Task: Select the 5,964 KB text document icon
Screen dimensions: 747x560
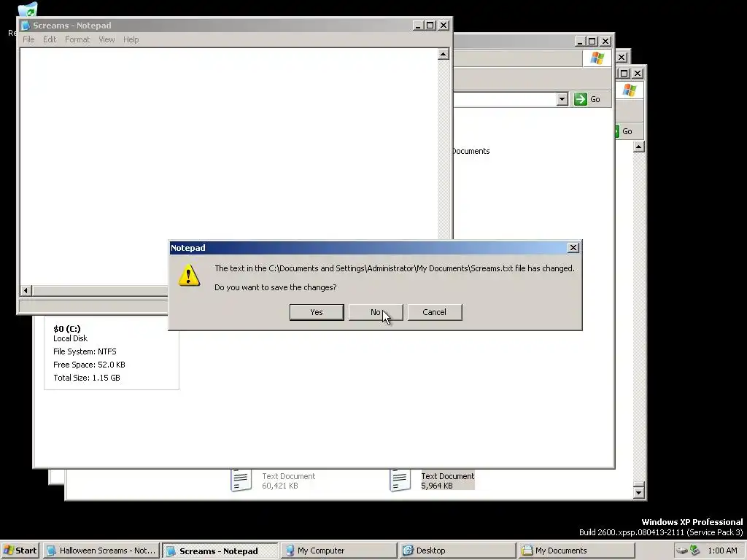Action: 400,480
